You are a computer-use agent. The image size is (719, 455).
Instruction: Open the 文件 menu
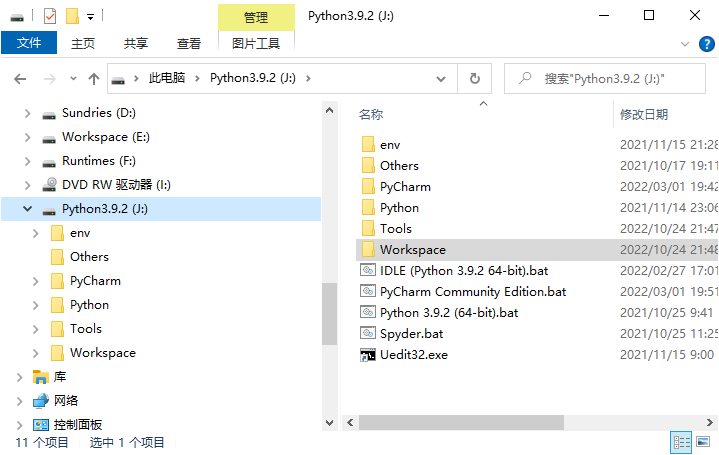pos(29,43)
